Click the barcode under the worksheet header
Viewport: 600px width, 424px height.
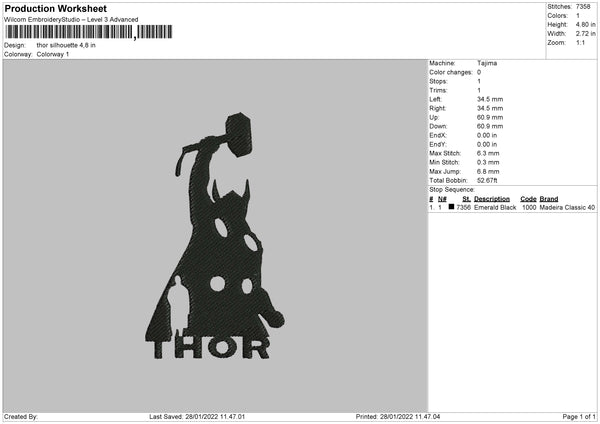coord(89,32)
